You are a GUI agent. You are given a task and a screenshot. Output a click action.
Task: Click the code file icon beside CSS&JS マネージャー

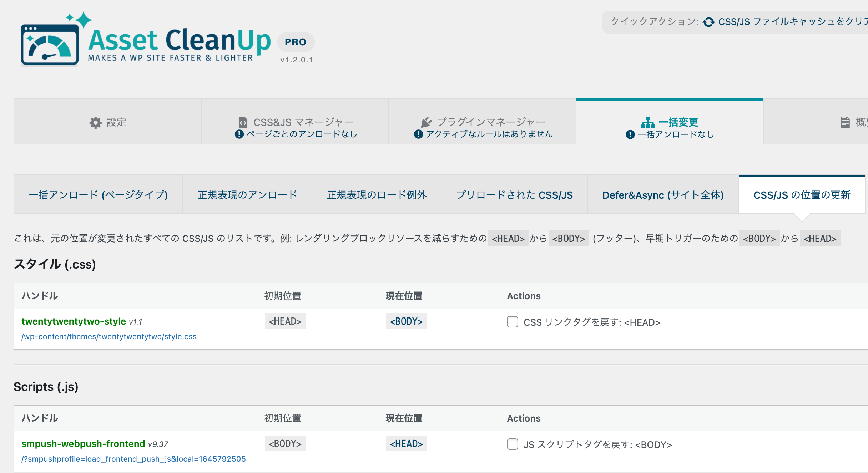[x=243, y=122]
